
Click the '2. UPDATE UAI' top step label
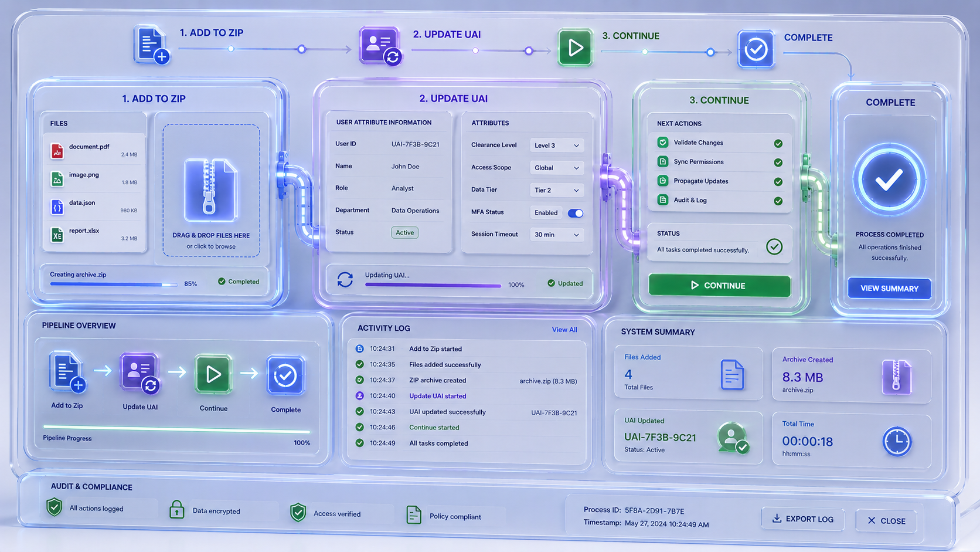(447, 35)
